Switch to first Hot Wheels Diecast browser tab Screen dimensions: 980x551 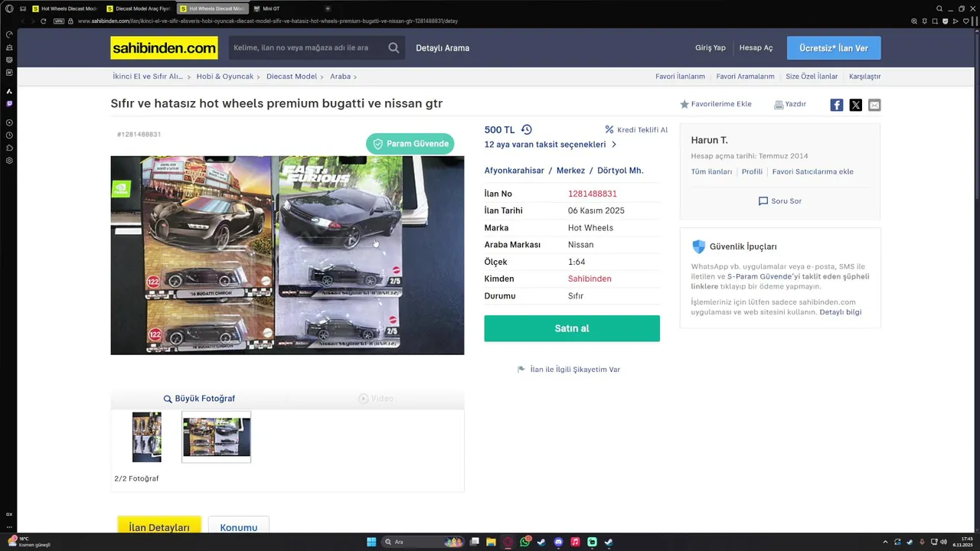[64, 8]
